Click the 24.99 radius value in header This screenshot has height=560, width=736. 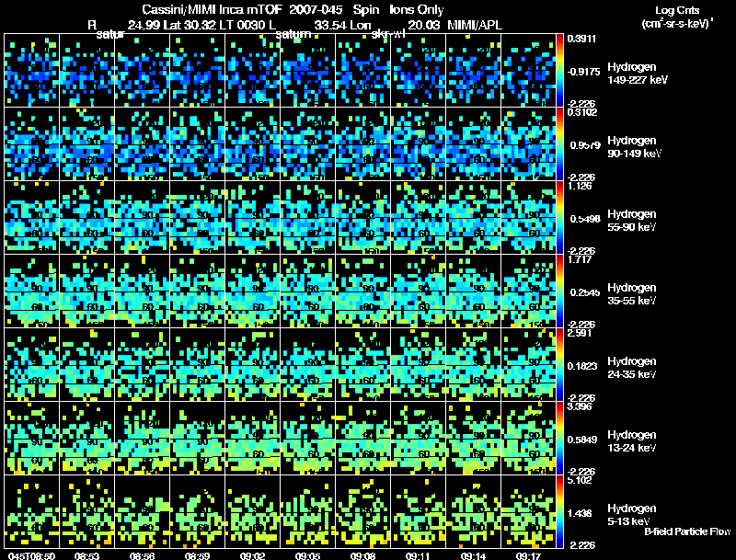[x=144, y=25]
